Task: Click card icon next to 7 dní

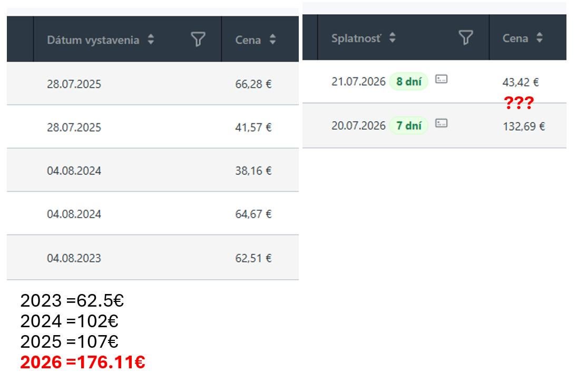Action: click(x=441, y=123)
